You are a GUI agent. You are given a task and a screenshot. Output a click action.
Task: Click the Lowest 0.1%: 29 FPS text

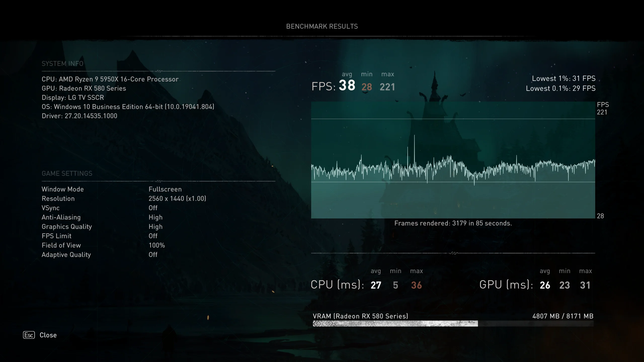[x=561, y=88]
